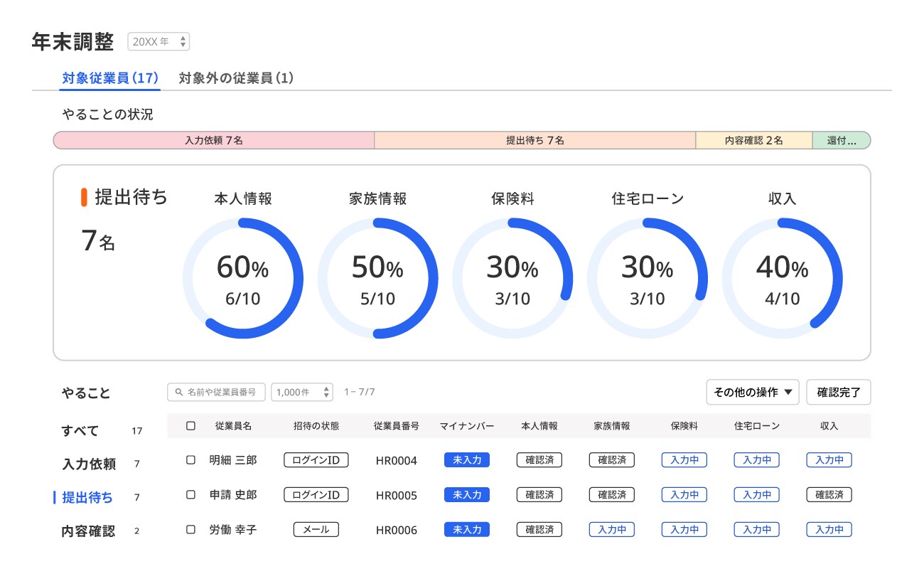Viewport: 924px width, 569px height.
Task: Click the search magnifier icon in name field
Action: pyautogui.click(x=178, y=392)
